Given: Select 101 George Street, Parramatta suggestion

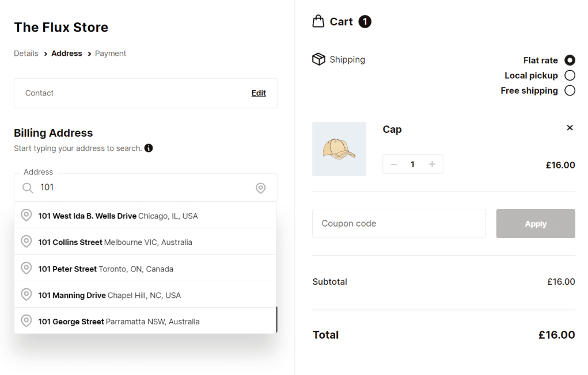Looking at the screenshot, I should click(119, 321).
